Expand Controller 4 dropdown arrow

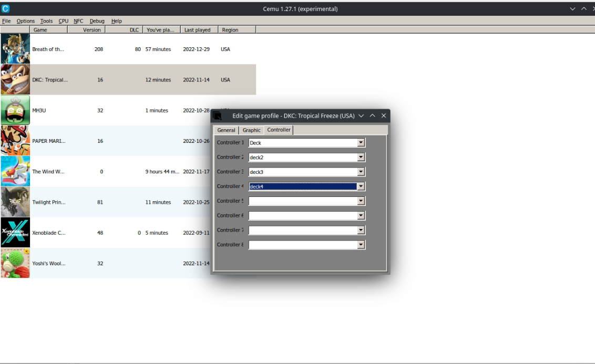click(361, 186)
